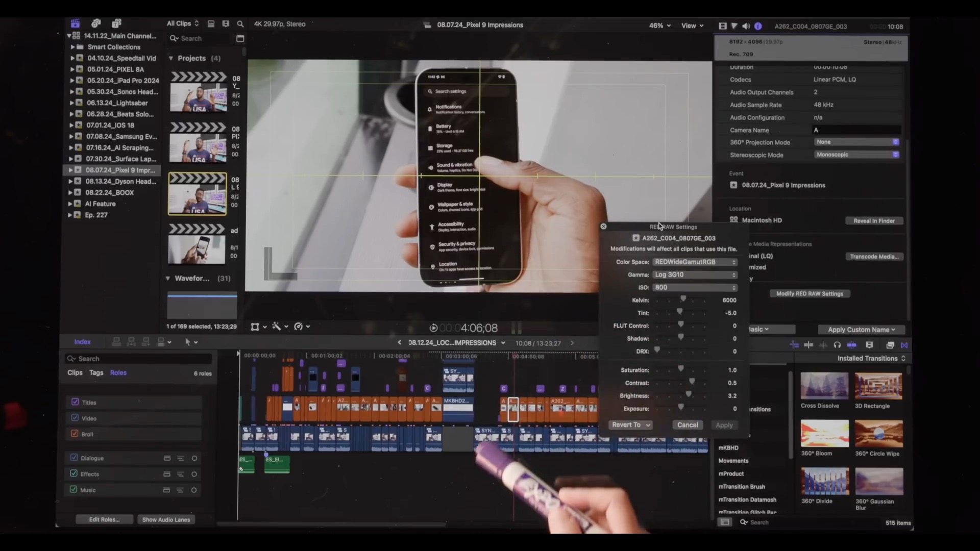Click the search magnifier icon in browser toolbar
Screen dimensions: 980x551
(x=240, y=24)
